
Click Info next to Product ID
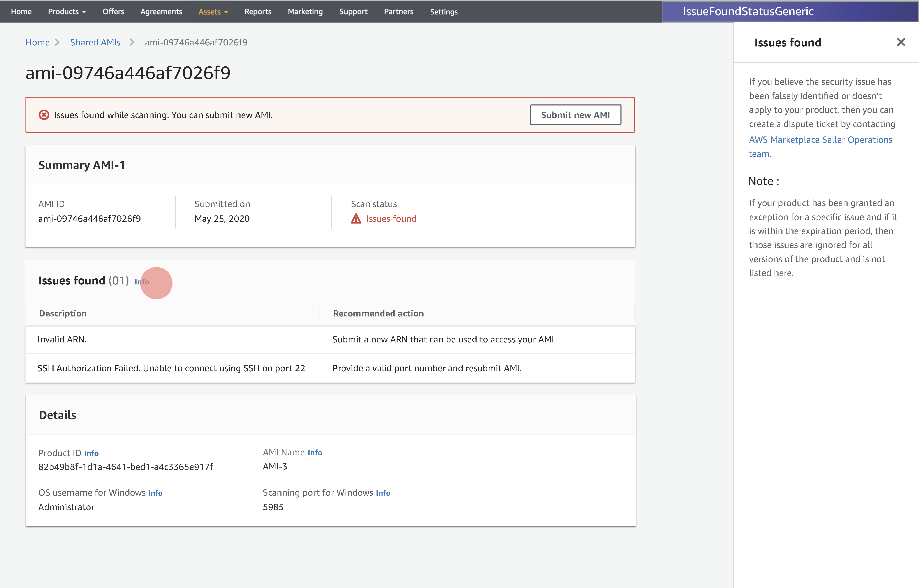91,453
